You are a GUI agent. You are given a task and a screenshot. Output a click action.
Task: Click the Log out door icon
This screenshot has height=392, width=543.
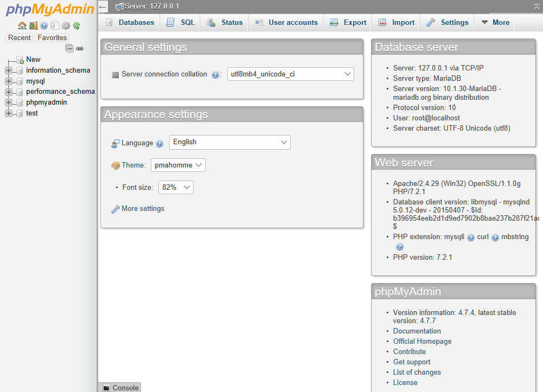pos(33,25)
